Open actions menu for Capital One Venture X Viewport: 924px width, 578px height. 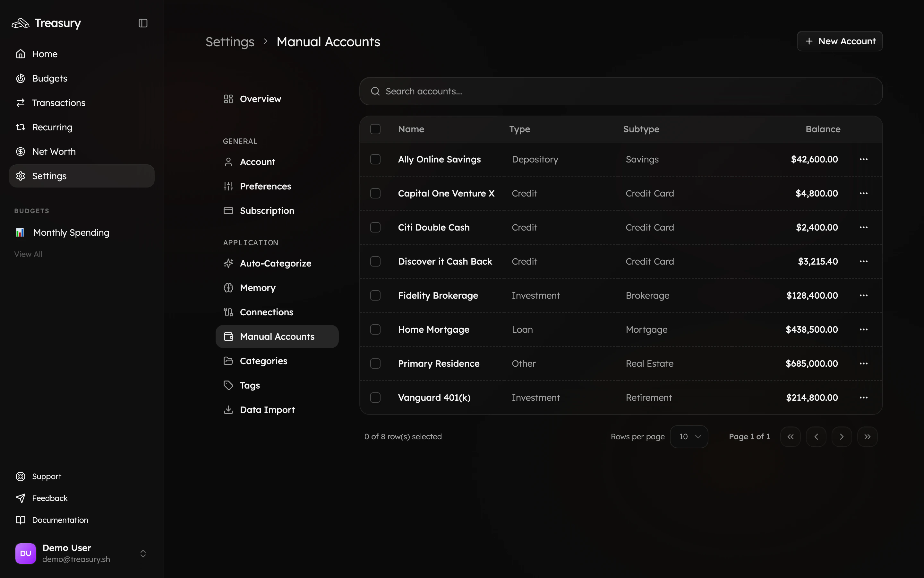coord(864,193)
